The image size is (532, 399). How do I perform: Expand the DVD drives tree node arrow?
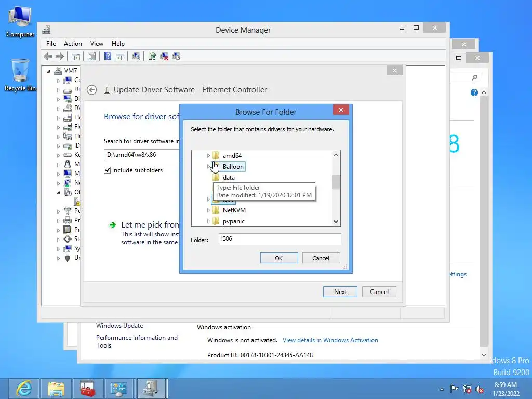click(58, 109)
